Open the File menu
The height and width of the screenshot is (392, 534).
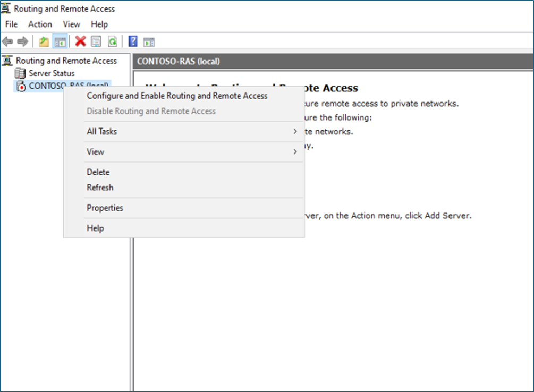[11, 24]
